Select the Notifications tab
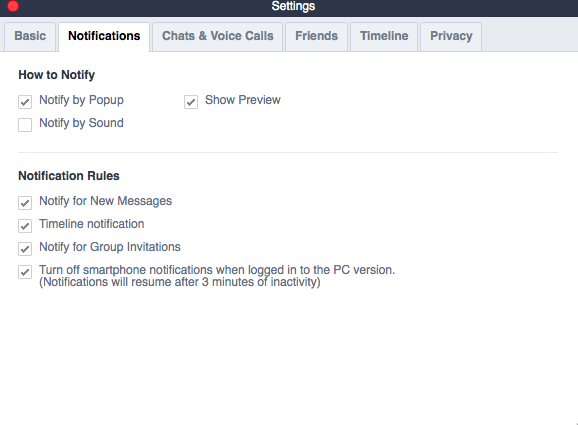This screenshot has width=578, height=425. point(104,36)
